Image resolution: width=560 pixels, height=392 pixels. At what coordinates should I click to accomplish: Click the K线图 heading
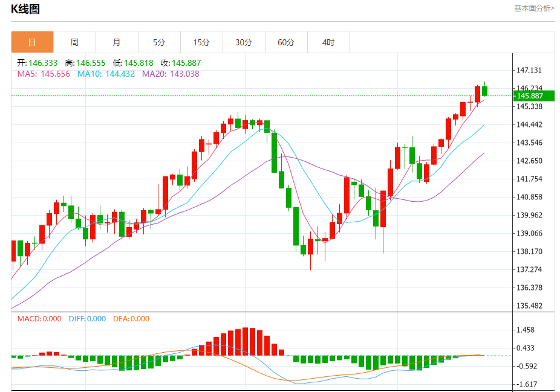(x=25, y=9)
